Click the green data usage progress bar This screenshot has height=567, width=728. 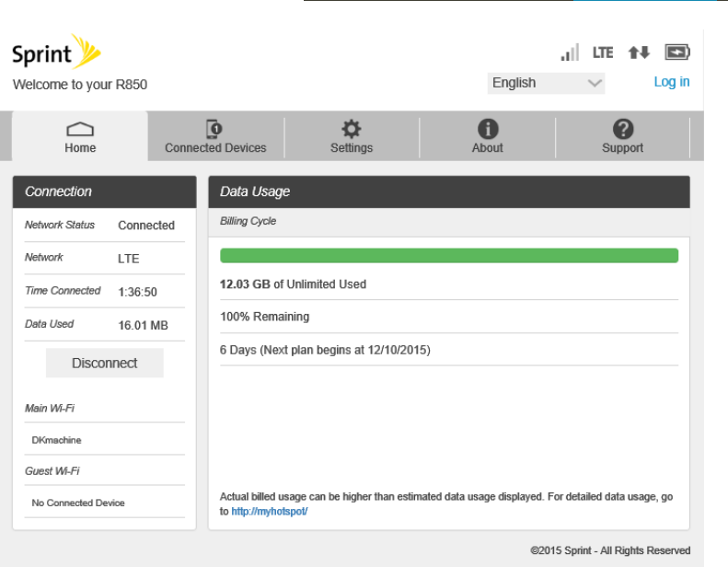tap(449, 255)
